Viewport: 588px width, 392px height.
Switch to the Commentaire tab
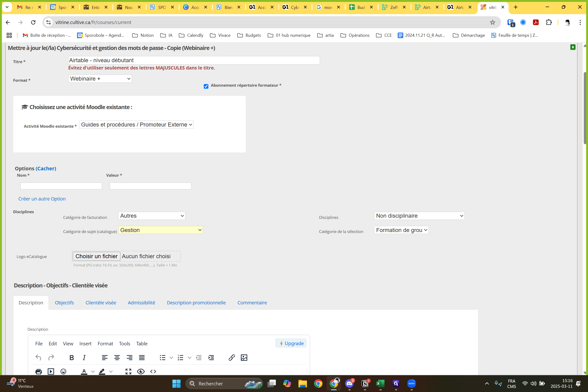252,302
